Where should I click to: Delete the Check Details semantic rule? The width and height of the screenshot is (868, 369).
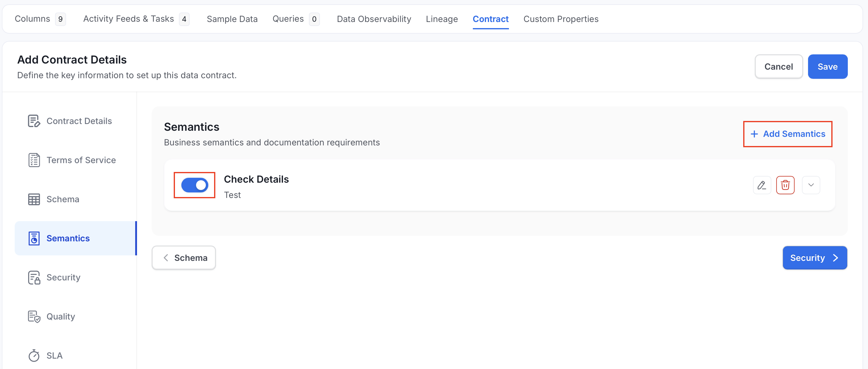pos(785,185)
